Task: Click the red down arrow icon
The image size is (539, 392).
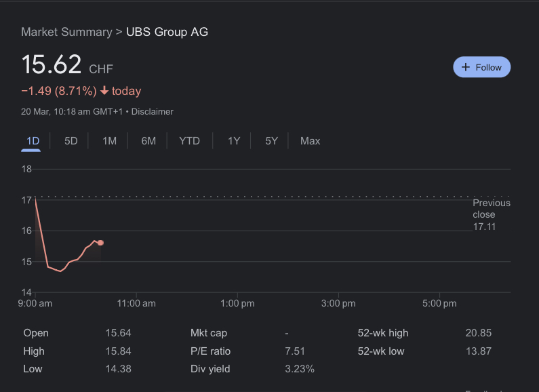Action: point(104,91)
